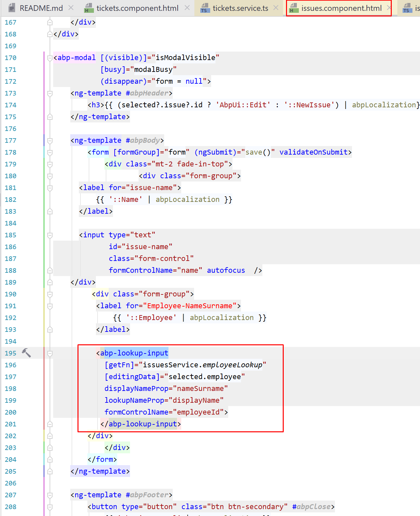Click line number 185 in the gutter
Screen dimensions: 420x516
coord(11,235)
